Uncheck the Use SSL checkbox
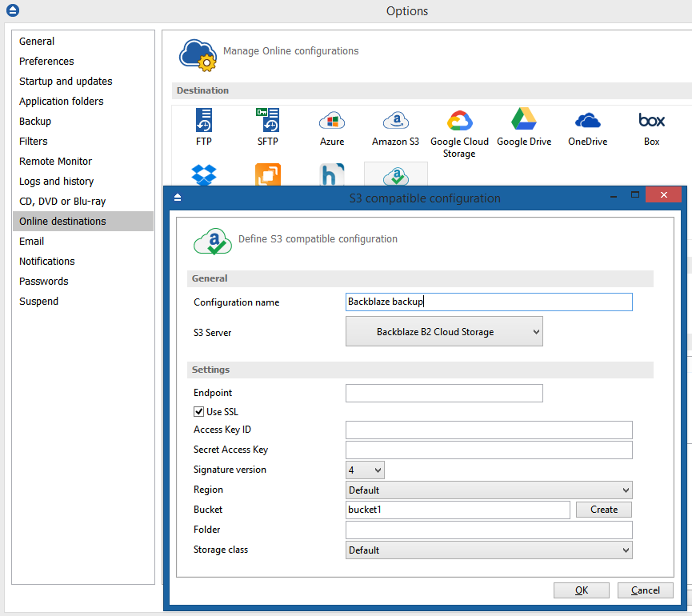 pos(199,412)
